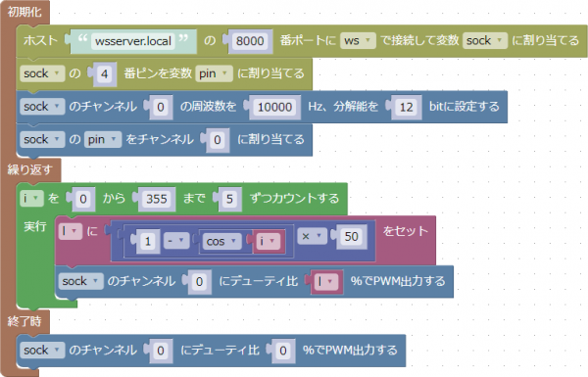Select the をセット label of set block
This screenshot has height=377, width=588.
pyautogui.click(x=405, y=231)
